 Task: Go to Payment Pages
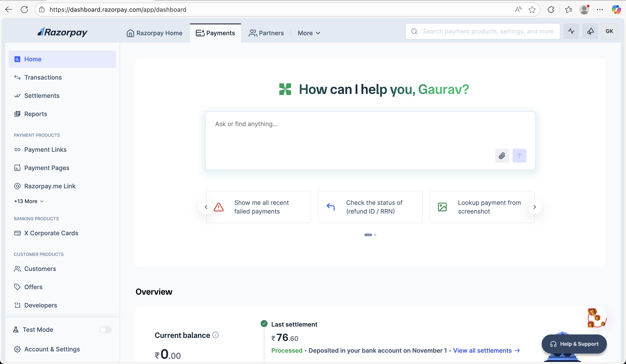point(47,168)
